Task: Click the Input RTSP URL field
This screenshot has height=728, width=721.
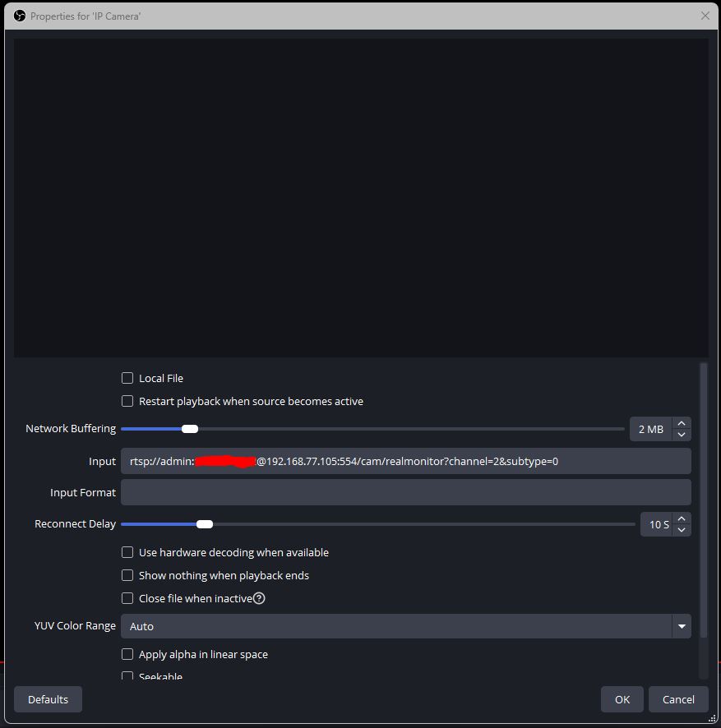Action: click(405, 461)
